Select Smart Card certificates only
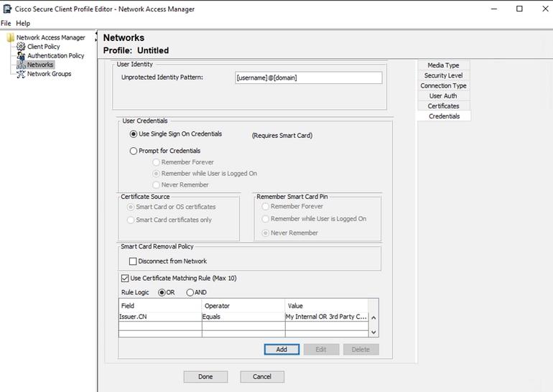The height and width of the screenshot is (392, 553). click(x=131, y=220)
